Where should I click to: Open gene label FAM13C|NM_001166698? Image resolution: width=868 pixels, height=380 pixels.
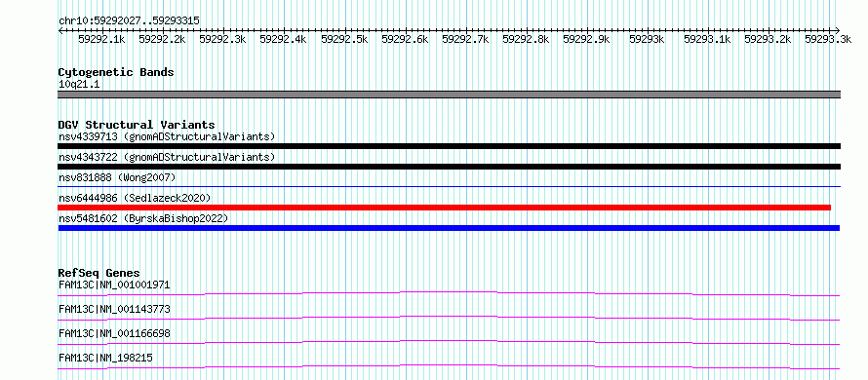[x=114, y=333]
